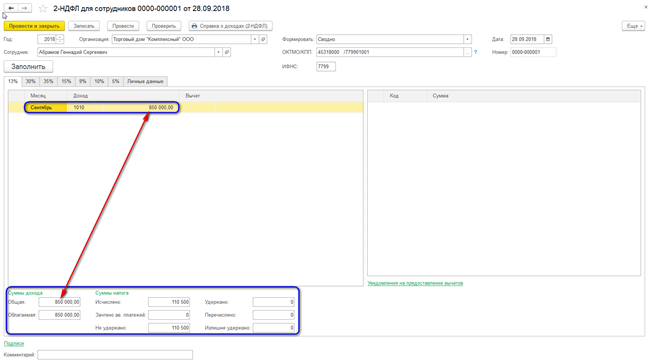Switch to the 30% tab

tap(30, 81)
